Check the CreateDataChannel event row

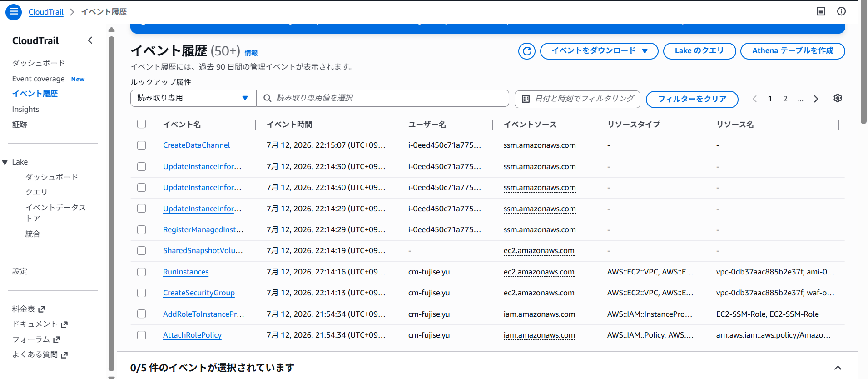(142, 145)
